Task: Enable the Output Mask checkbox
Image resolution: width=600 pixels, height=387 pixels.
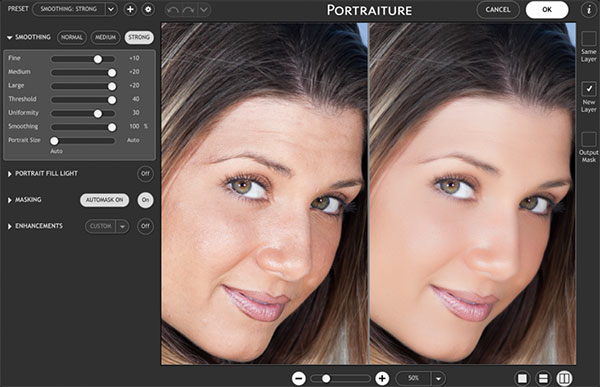Action: tap(589, 139)
